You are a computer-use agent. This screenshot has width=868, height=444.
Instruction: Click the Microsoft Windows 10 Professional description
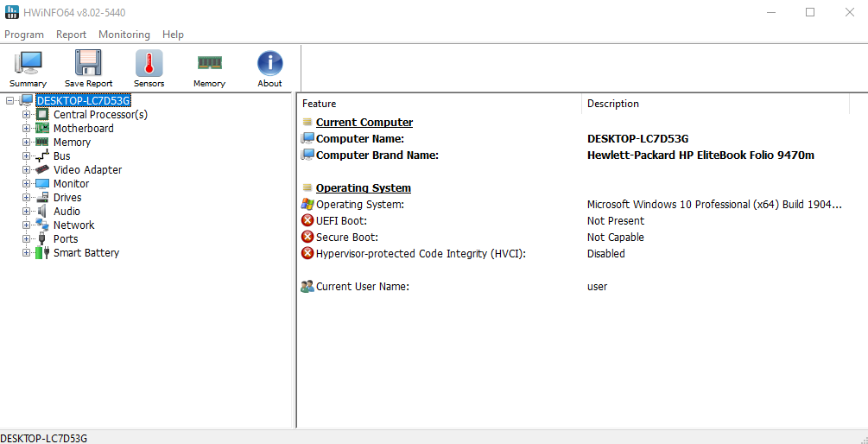coord(714,204)
